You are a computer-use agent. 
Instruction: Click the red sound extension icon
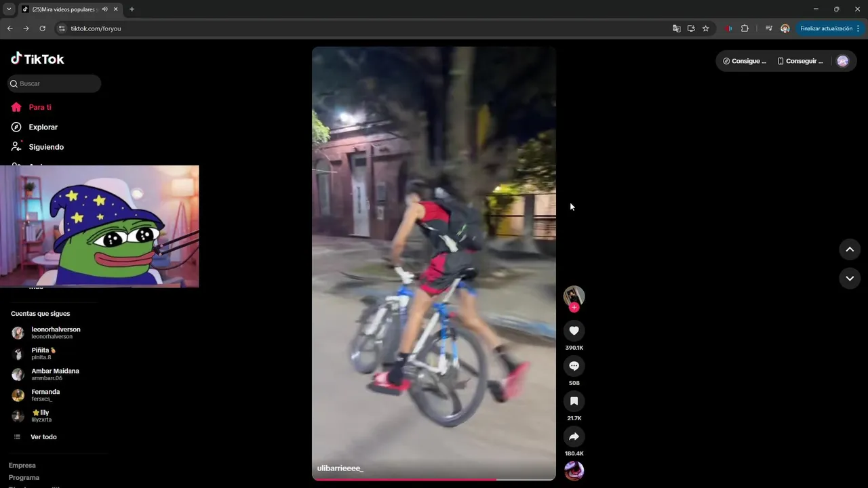[729, 28]
